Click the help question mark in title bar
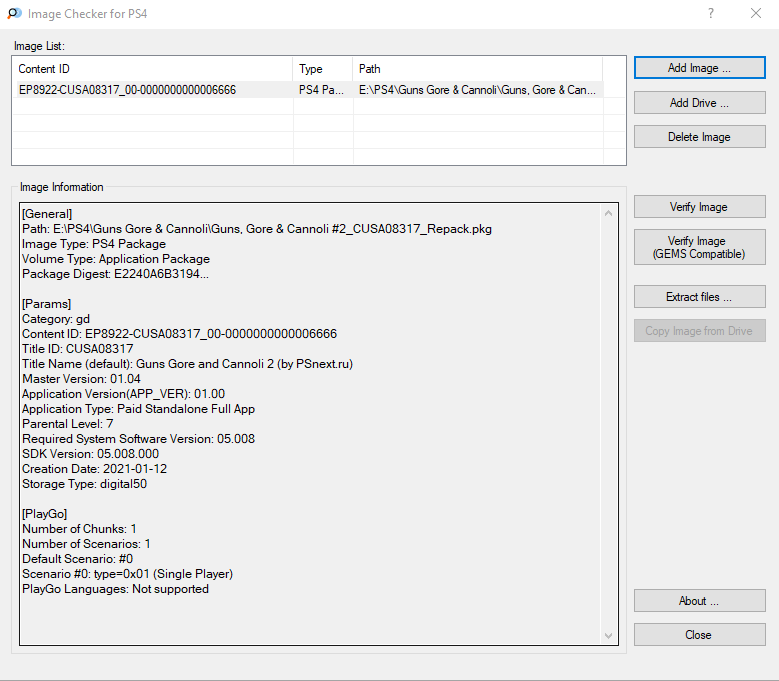 (711, 13)
